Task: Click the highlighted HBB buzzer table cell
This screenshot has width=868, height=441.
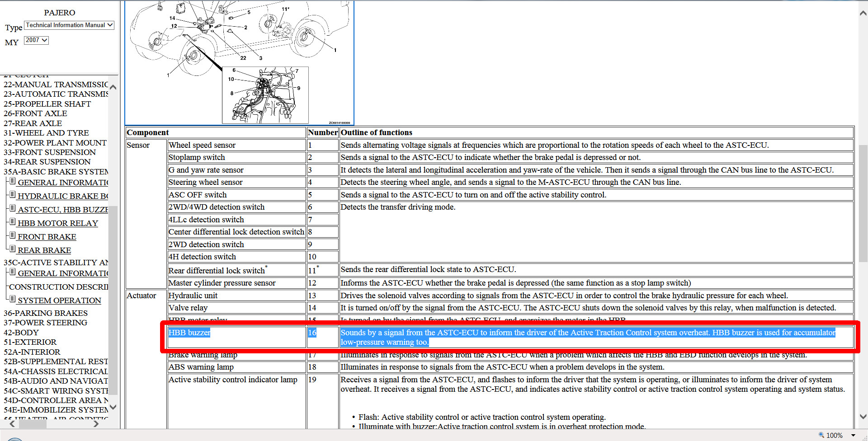Action: point(189,333)
